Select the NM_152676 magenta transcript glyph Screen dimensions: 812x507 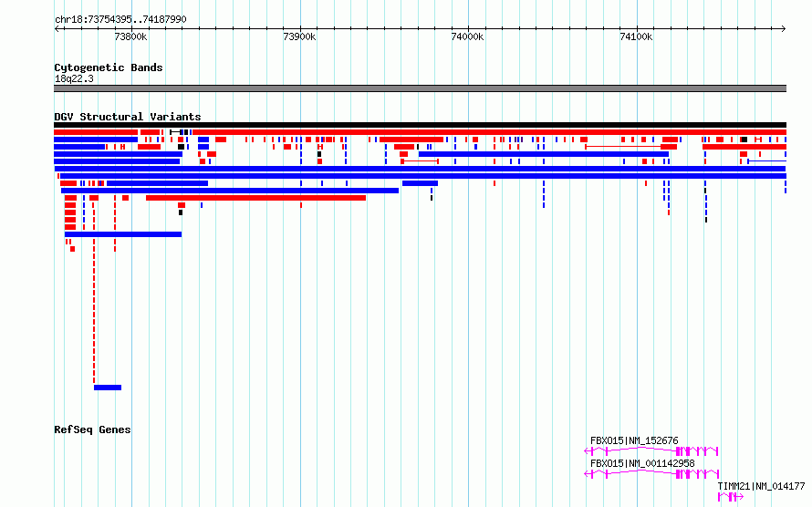651,451
